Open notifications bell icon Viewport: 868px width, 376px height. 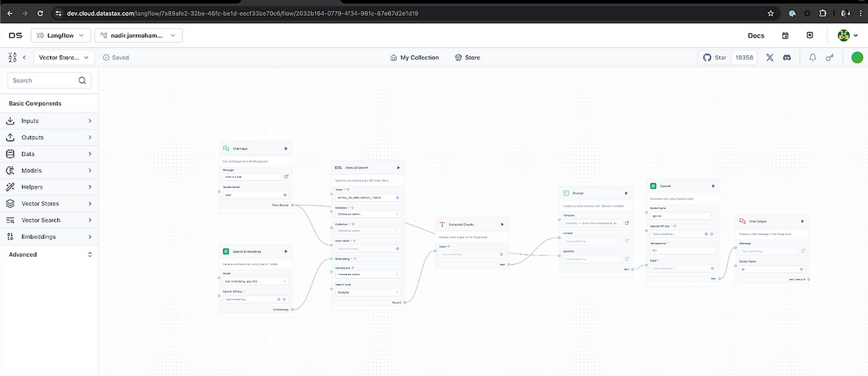[813, 57]
